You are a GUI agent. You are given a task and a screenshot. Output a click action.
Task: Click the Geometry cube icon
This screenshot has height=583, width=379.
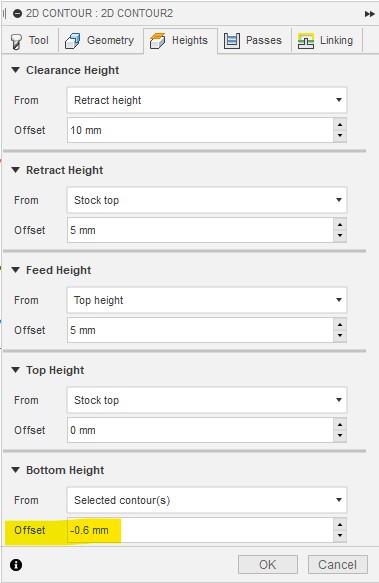tap(73, 41)
